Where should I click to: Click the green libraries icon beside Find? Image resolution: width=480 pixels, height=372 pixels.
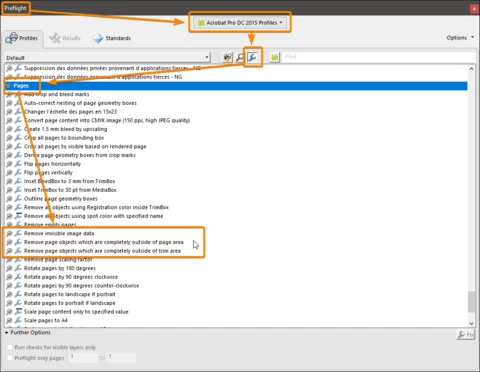(x=274, y=57)
